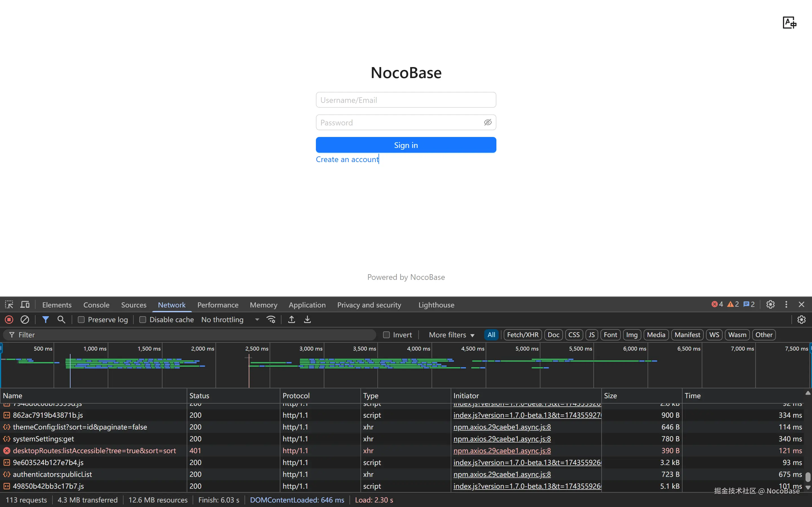The width and height of the screenshot is (812, 507).
Task: Click xhr icon of themeConfig:list row
Action: click(x=7, y=427)
